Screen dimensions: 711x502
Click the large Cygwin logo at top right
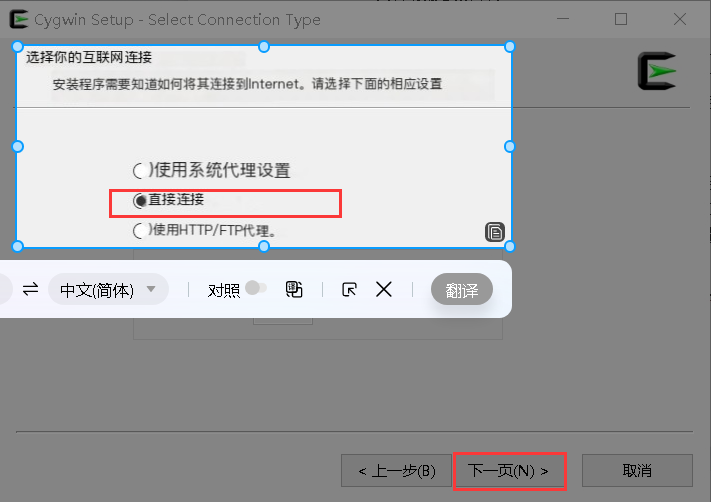pyautogui.click(x=657, y=71)
